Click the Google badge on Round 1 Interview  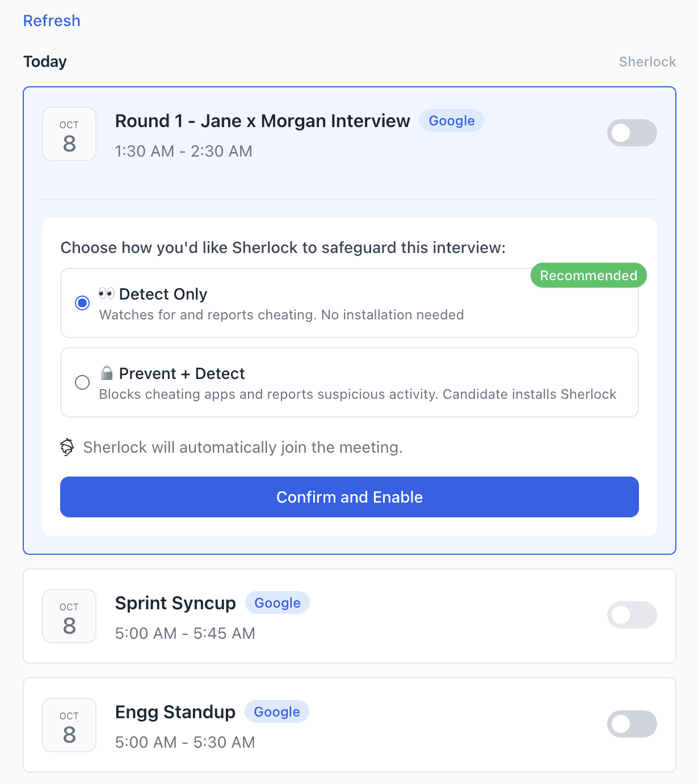tap(452, 121)
